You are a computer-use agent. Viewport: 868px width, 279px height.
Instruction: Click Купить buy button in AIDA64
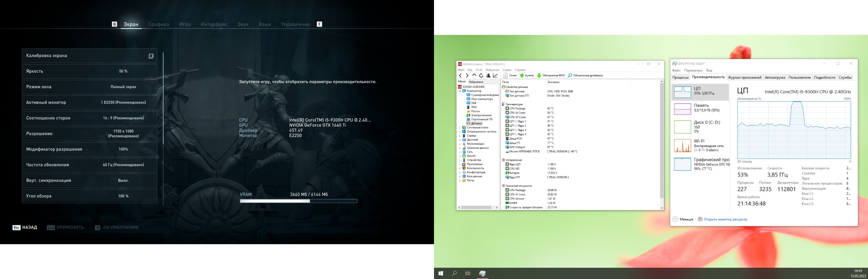pos(527,75)
